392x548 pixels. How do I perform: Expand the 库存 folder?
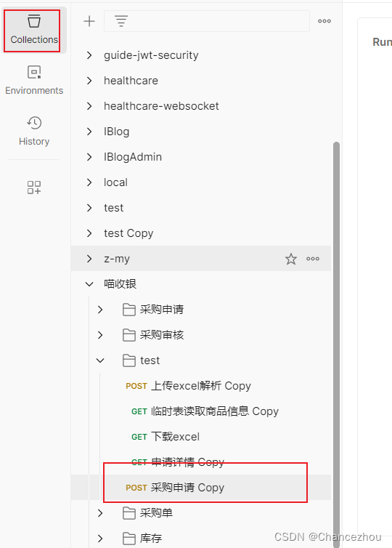pyautogui.click(x=100, y=539)
